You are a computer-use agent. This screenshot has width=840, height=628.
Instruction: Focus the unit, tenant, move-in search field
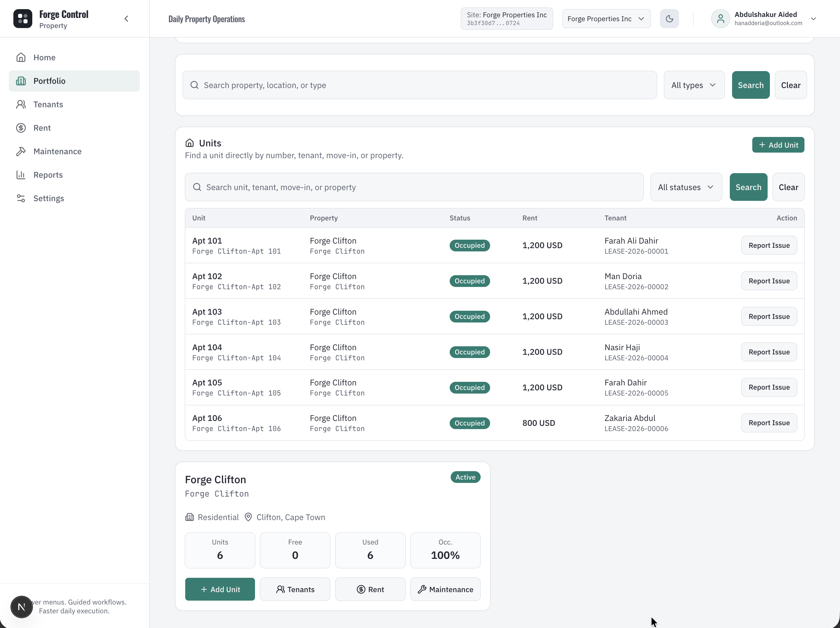[414, 187]
